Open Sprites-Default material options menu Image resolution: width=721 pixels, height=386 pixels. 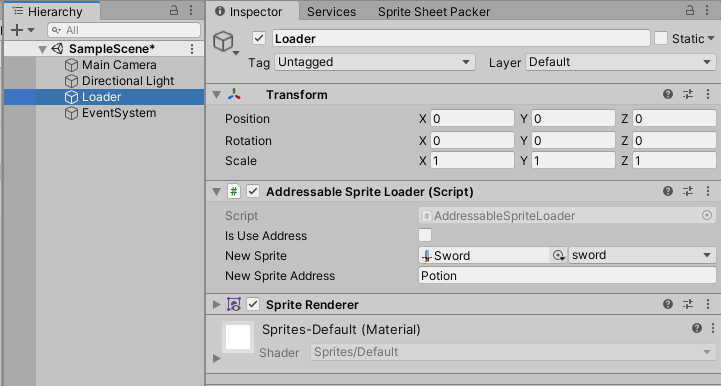(713, 328)
